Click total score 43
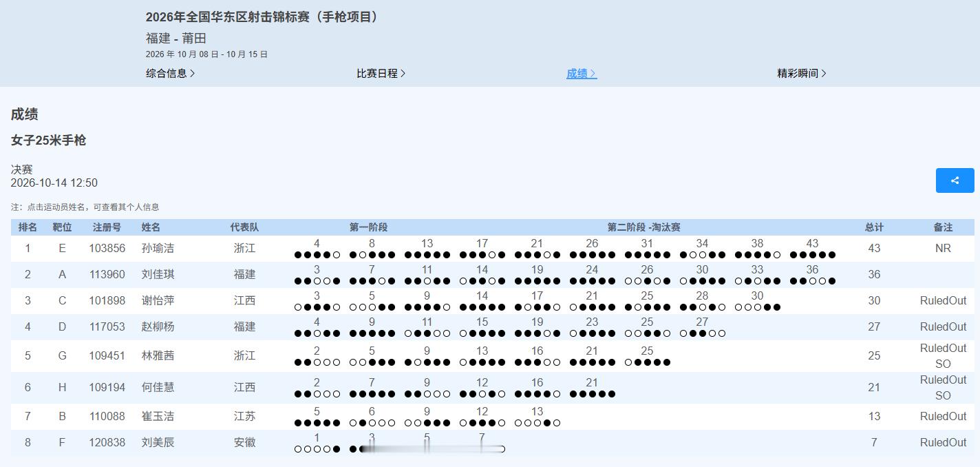This screenshot has height=467, width=980. pyautogui.click(x=874, y=248)
